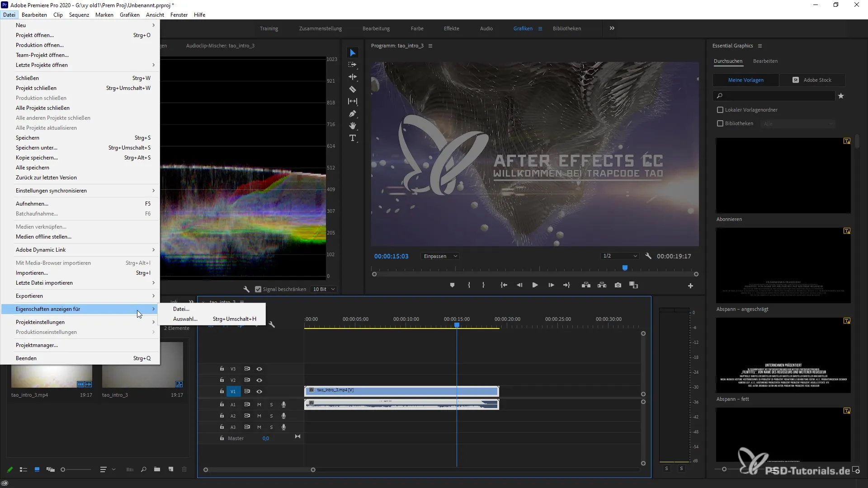The image size is (868, 488).
Task: Select the Pen tool
Action: (x=353, y=113)
